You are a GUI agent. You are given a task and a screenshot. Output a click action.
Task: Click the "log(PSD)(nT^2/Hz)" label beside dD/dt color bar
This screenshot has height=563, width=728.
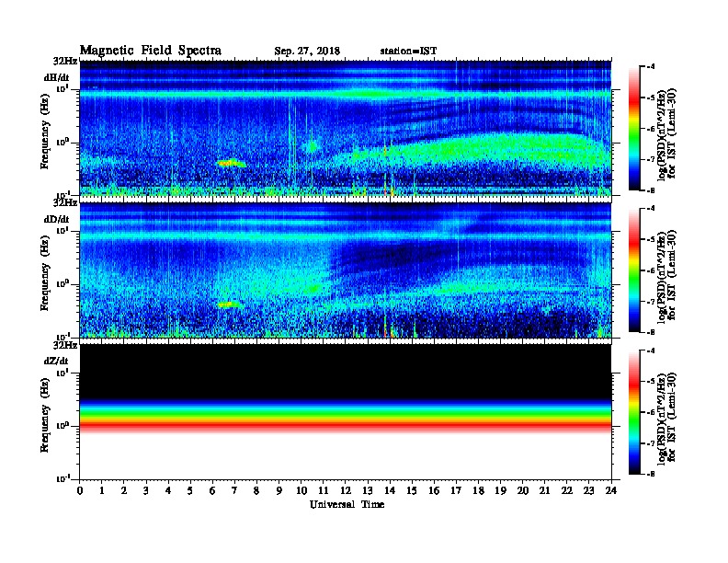(x=662, y=277)
